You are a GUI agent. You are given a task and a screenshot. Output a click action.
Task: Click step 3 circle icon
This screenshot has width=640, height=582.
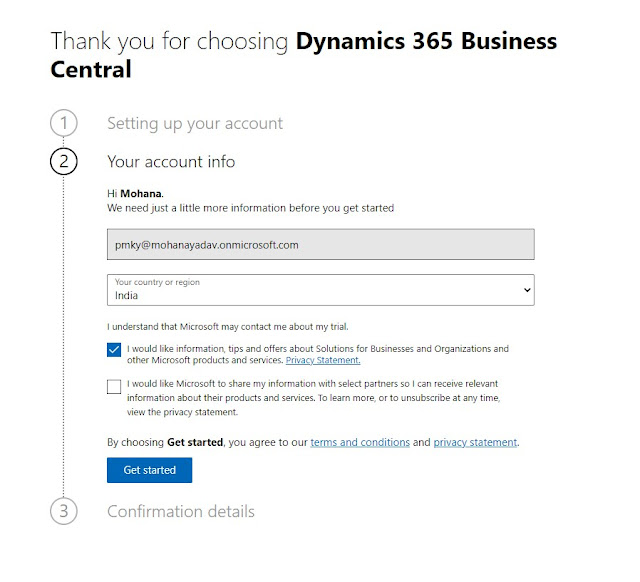pos(63,511)
